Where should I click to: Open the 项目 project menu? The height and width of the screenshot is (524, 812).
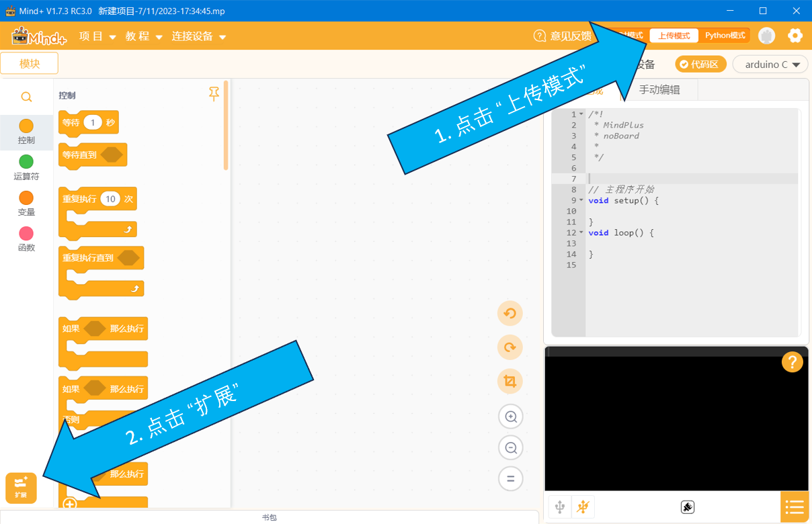pyautogui.click(x=97, y=36)
